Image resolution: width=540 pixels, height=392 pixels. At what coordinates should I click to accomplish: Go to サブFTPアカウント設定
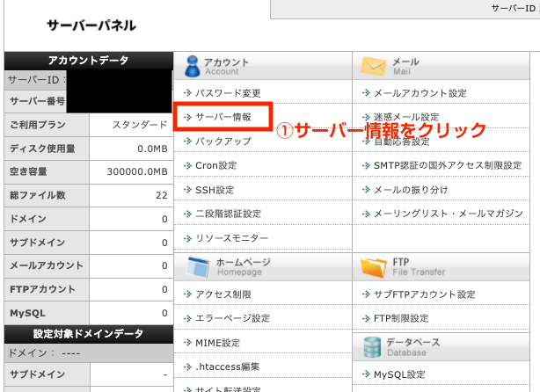coord(424,294)
